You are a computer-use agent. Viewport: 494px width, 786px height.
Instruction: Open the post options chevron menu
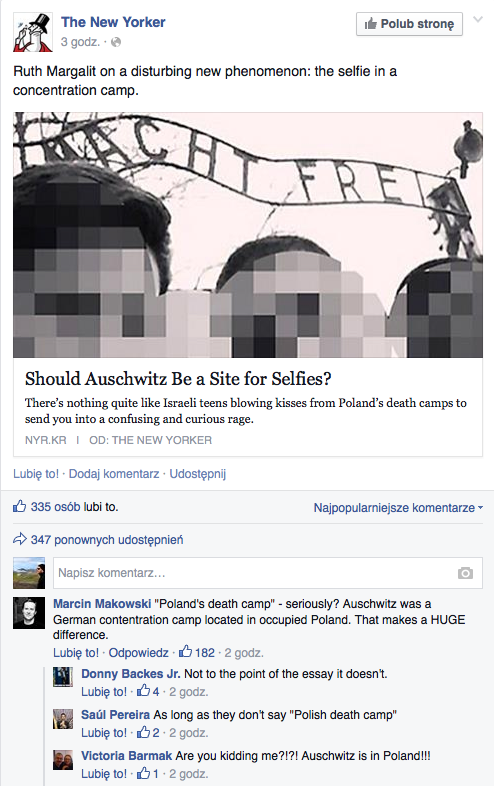coord(478,20)
